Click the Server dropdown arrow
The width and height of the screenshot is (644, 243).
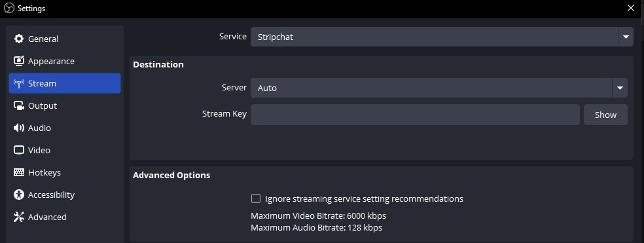coord(620,88)
